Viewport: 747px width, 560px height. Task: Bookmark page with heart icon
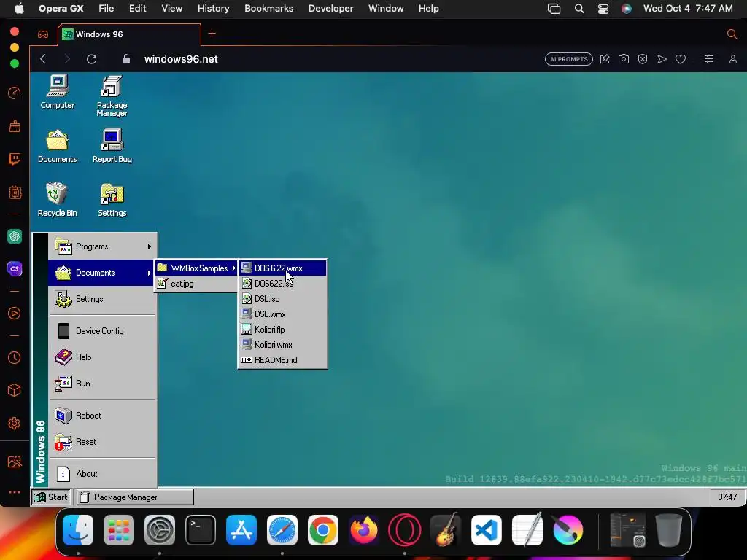pos(681,59)
